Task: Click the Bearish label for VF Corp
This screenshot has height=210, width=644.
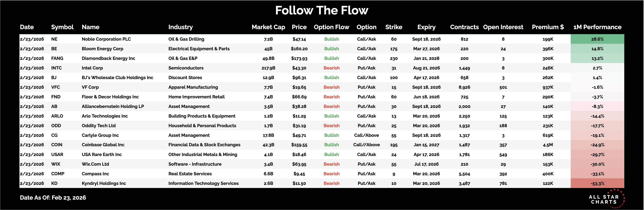Action: [x=331, y=87]
